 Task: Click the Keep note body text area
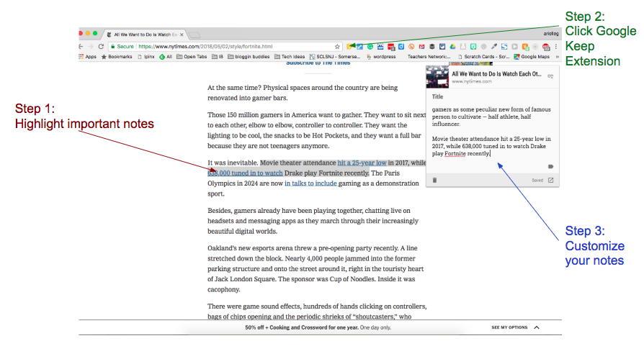tap(491, 131)
